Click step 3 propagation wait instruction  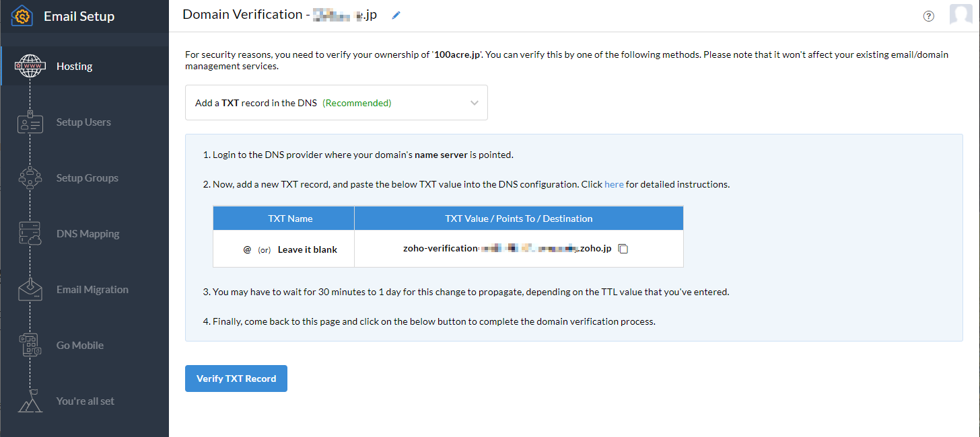[x=466, y=292]
